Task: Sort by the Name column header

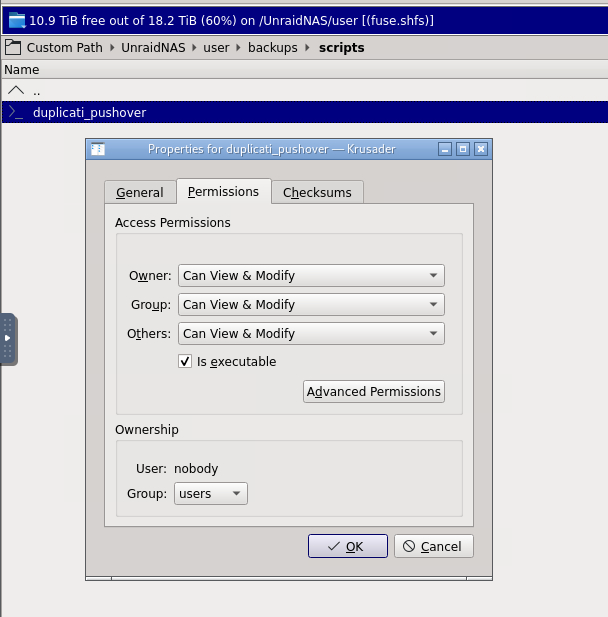Action: pos(305,70)
